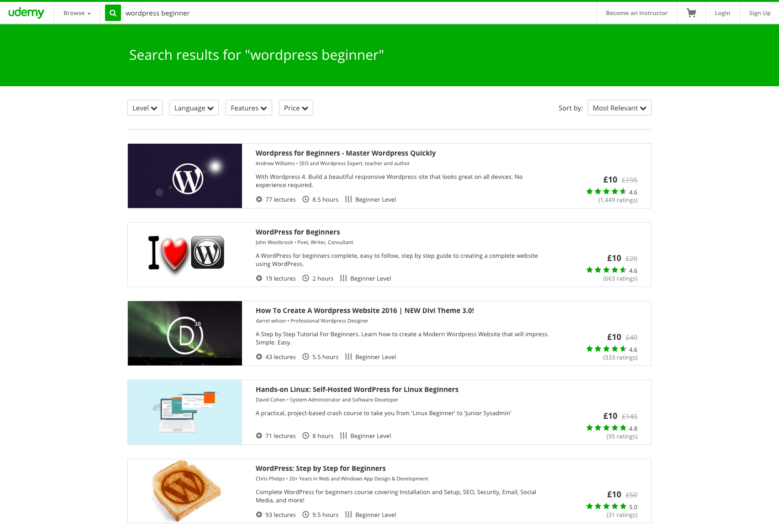This screenshot has height=532, width=779.
Task: Click level icon in Step by Step course row
Action: pos(348,515)
